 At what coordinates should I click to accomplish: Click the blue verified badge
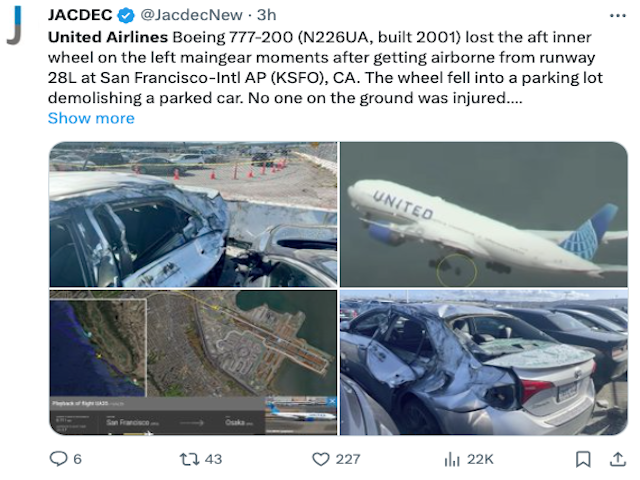pyautogui.click(x=126, y=16)
